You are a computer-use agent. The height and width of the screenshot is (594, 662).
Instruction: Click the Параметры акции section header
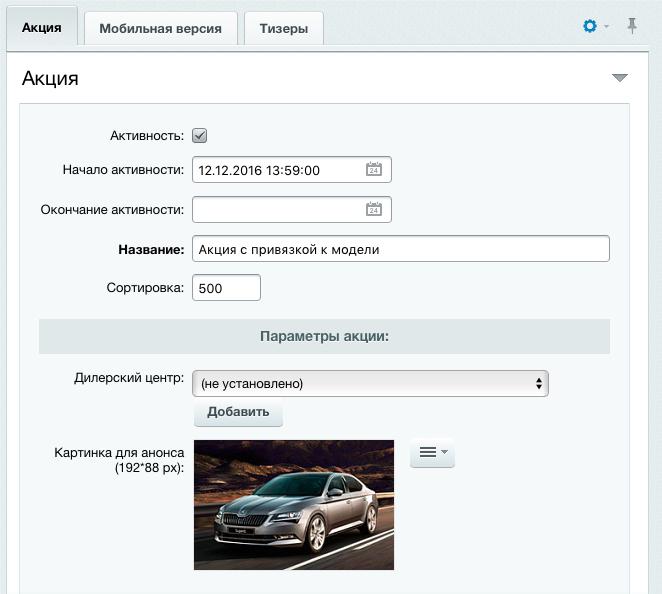click(x=324, y=336)
